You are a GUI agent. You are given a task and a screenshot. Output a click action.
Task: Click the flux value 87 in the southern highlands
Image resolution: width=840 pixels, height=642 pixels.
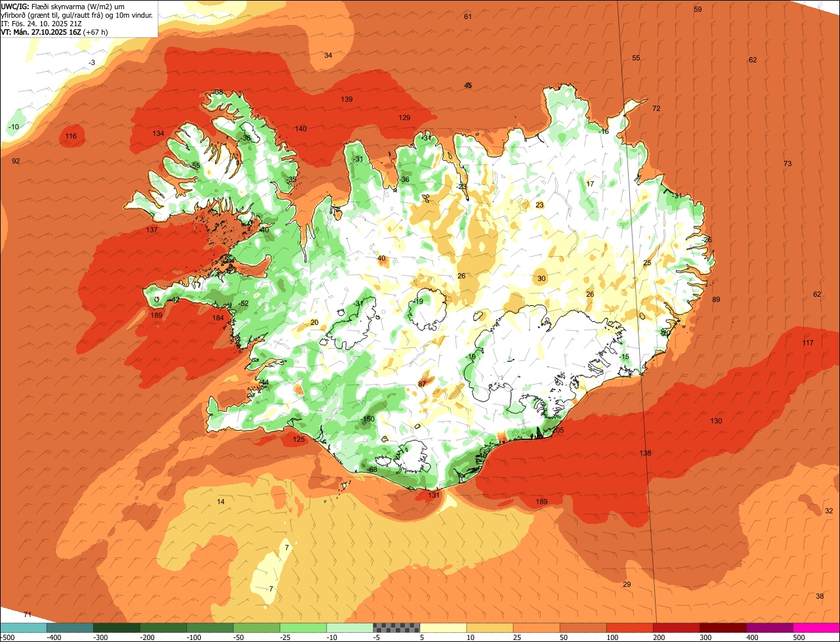[422, 384]
